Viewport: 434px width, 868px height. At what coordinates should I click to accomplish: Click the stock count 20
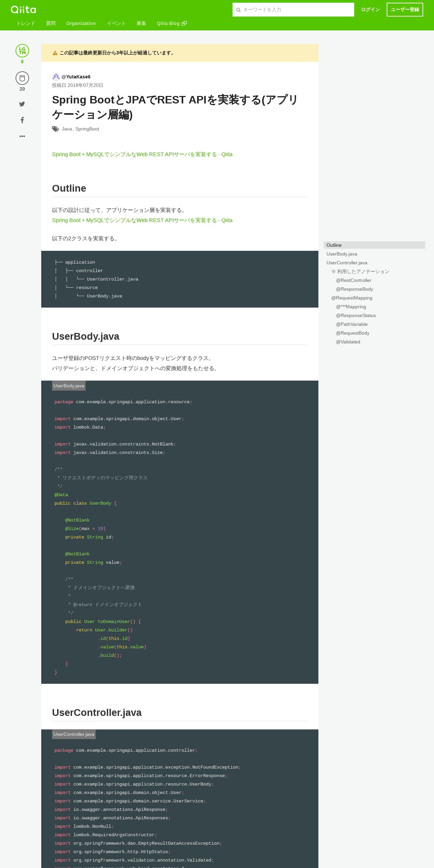point(22,89)
